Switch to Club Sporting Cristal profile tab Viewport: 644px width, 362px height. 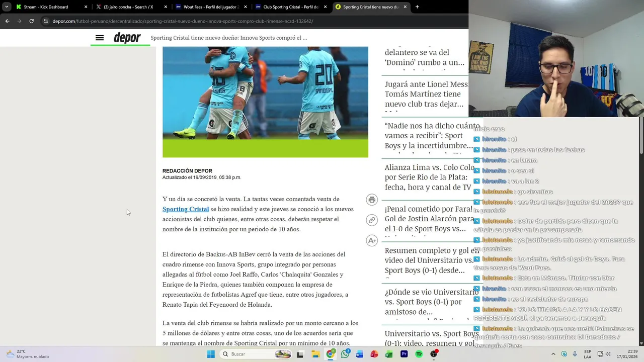point(291,7)
